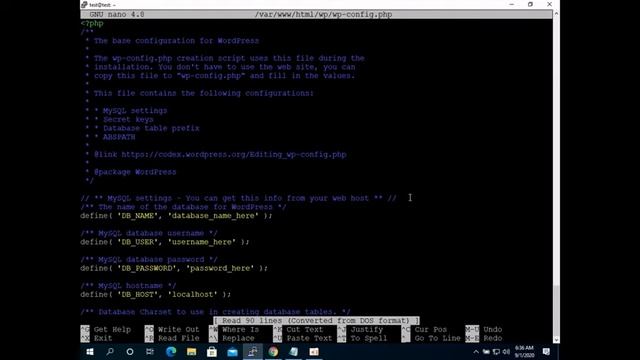Click the wp-config.php file path header
Viewport: 640px width, 360px height.
(323, 14)
